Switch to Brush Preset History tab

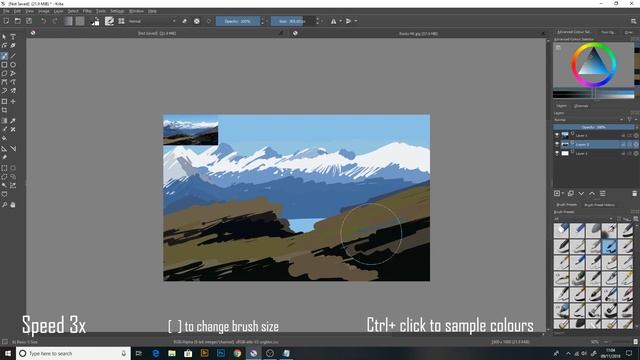599,205
